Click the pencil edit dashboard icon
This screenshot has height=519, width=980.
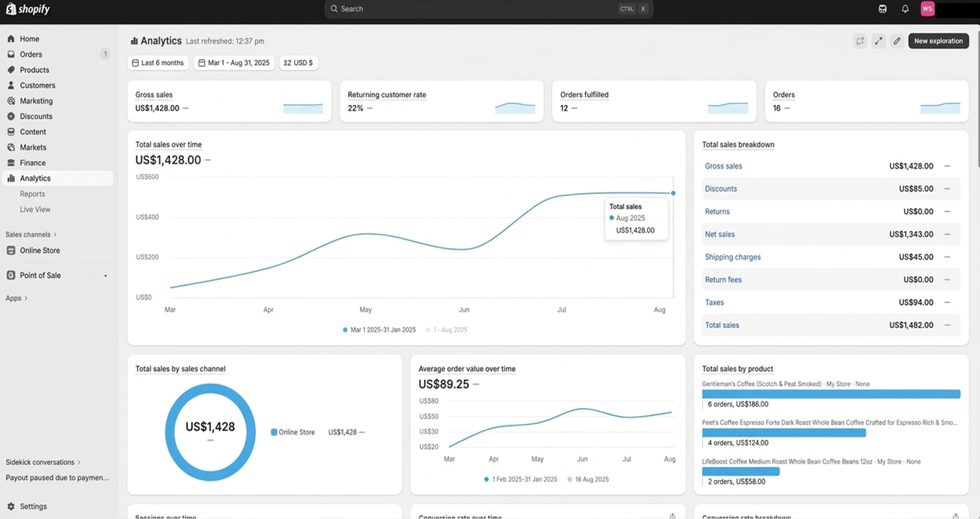pos(897,41)
